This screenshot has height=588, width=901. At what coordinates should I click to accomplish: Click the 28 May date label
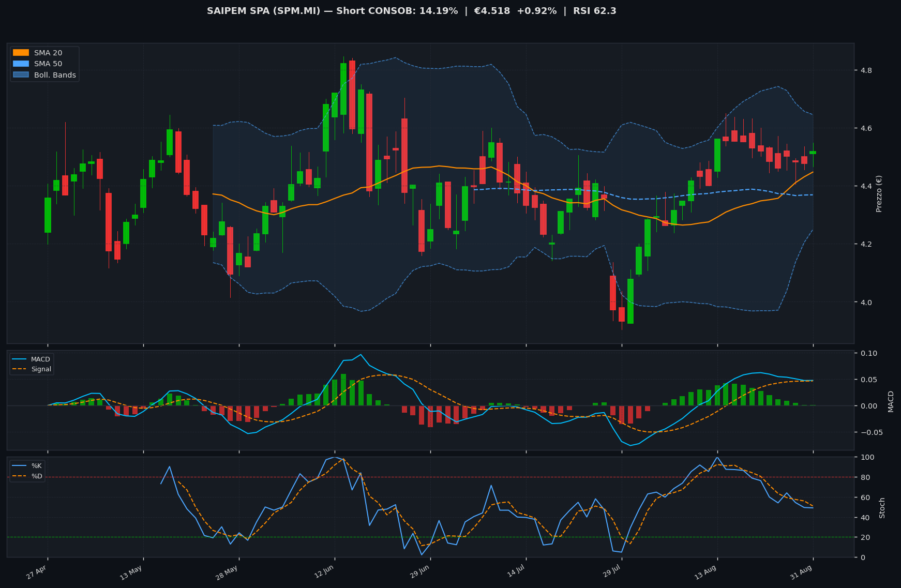point(227,573)
